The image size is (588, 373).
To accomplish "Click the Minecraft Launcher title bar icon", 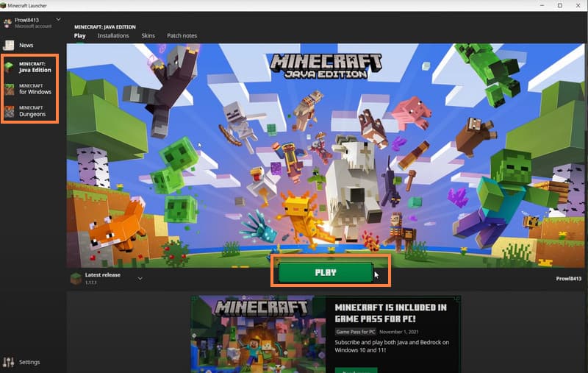I will tap(4, 5).
